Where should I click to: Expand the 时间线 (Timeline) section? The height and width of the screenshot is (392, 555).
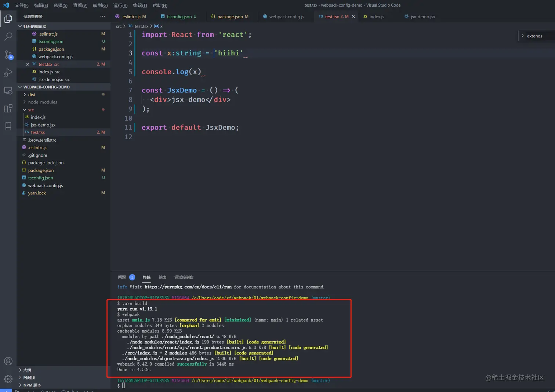pos(64,378)
